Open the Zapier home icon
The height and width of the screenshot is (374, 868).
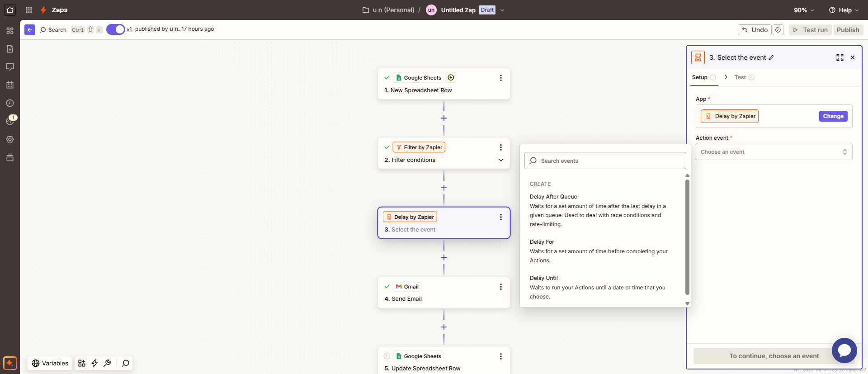[x=10, y=10]
